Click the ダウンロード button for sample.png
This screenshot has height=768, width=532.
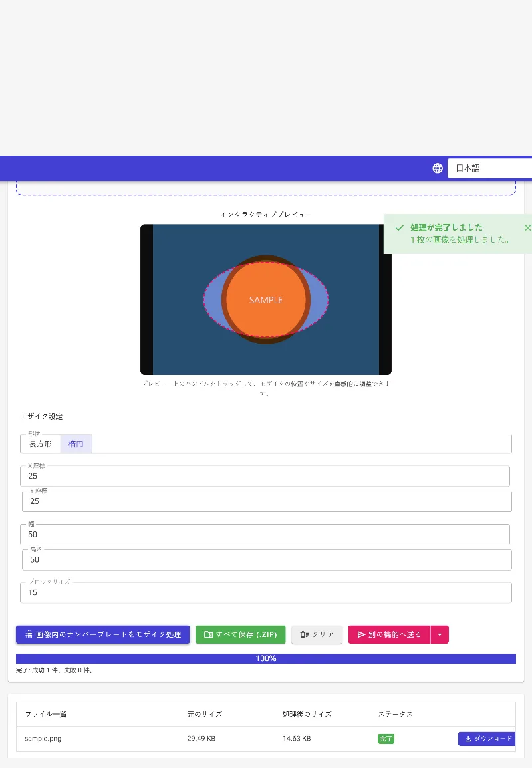[x=487, y=739]
